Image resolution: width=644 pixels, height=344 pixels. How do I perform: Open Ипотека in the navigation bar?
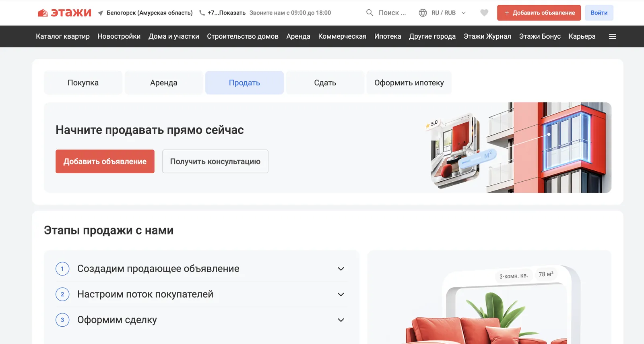tap(388, 36)
